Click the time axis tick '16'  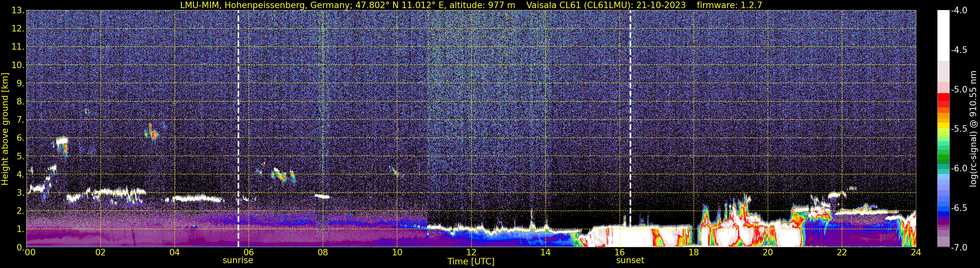[x=619, y=252]
